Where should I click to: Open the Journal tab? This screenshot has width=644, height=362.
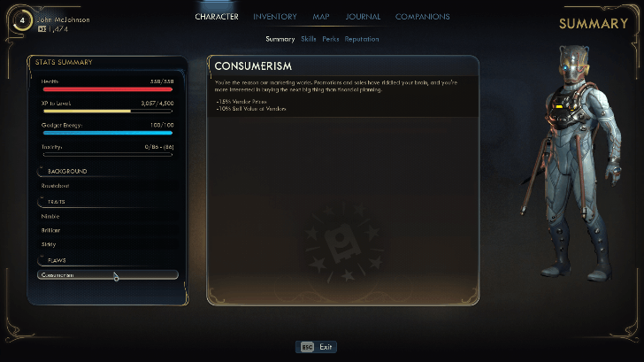click(363, 17)
